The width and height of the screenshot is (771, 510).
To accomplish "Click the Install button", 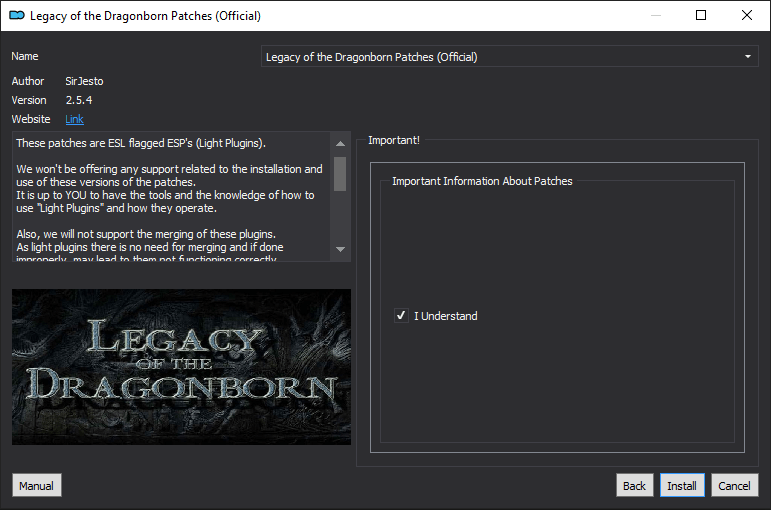I will click(x=682, y=485).
